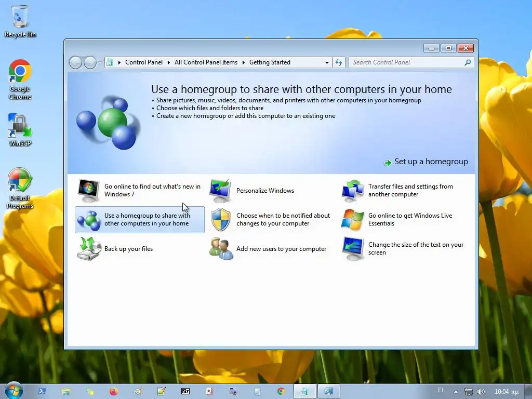Click Go online to get Windows Live Essentials
Image resolution: width=532 pixels, height=399 pixels.
(x=410, y=220)
